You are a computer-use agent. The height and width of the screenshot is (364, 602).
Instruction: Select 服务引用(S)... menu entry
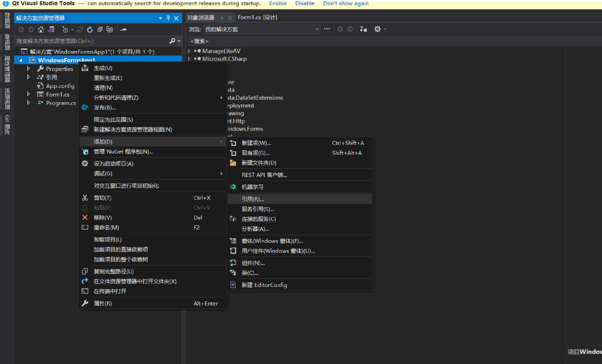[x=299, y=209]
